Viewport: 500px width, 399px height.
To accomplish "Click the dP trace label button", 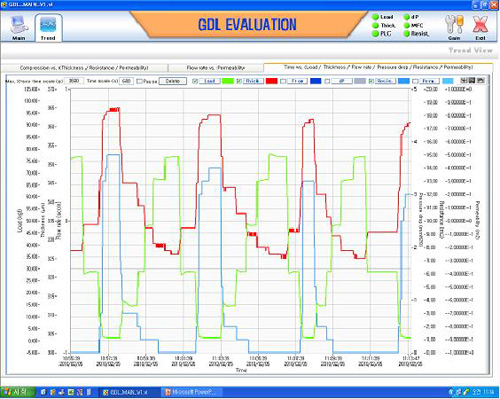I will pyautogui.click(x=342, y=81).
